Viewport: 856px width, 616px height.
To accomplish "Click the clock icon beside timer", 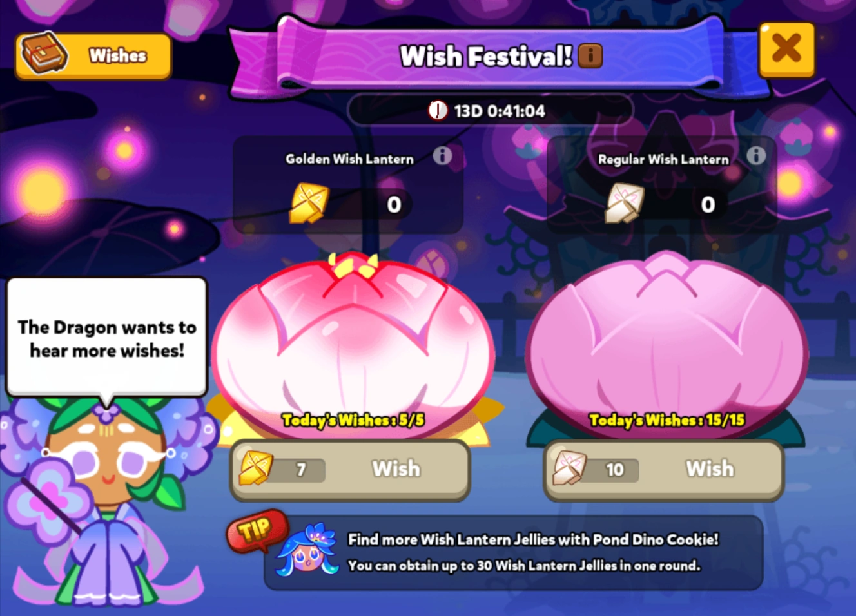I will (x=438, y=111).
